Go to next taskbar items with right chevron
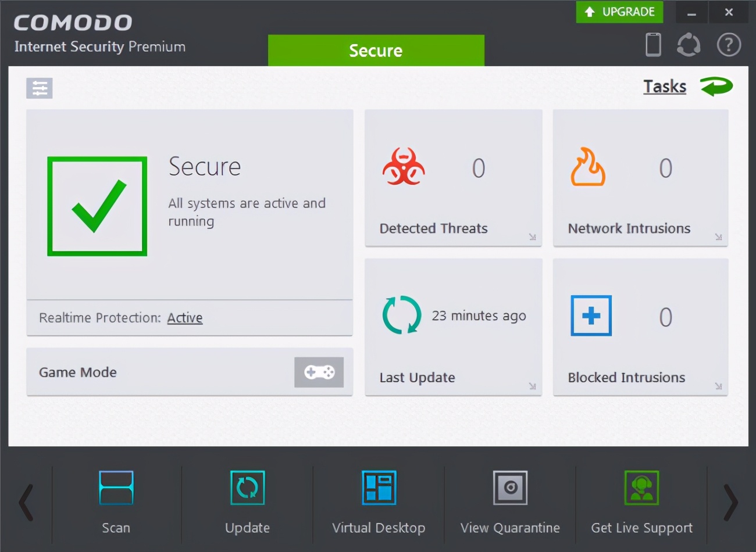Viewport: 756px width, 552px height. coord(731,503)
